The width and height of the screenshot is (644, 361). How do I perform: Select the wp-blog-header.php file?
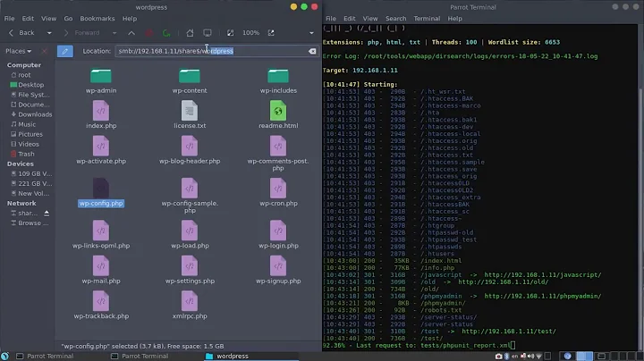(190, 150)
